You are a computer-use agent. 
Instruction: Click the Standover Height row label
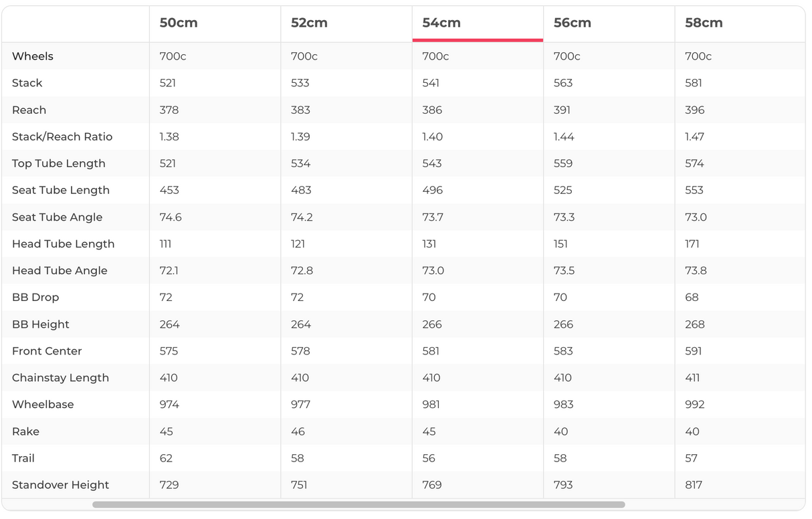point(60,485)
